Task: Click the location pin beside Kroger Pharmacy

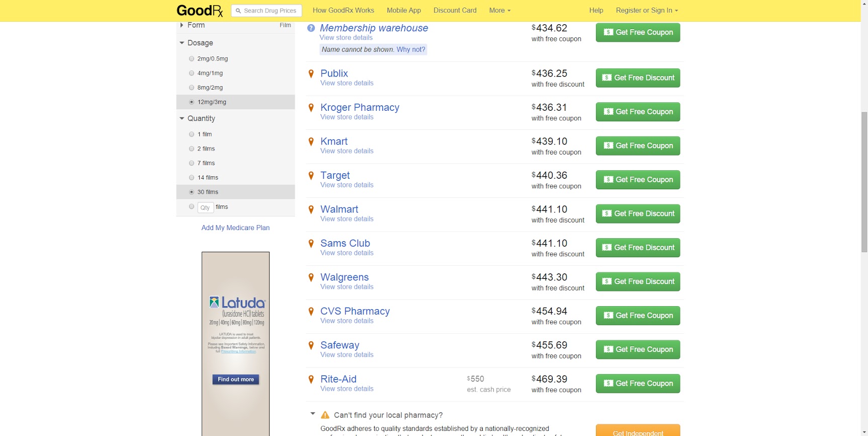Action: (311, 108)
